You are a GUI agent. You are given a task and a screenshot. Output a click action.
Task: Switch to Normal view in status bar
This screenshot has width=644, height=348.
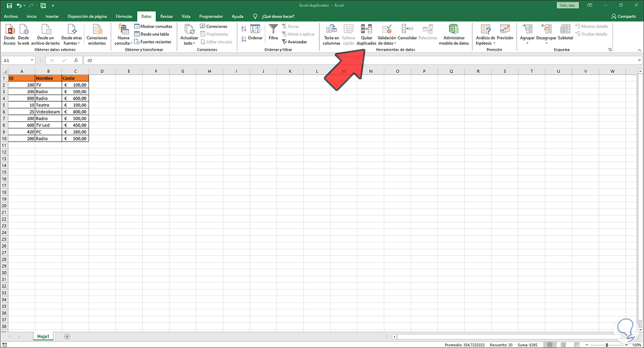(549, 345)
